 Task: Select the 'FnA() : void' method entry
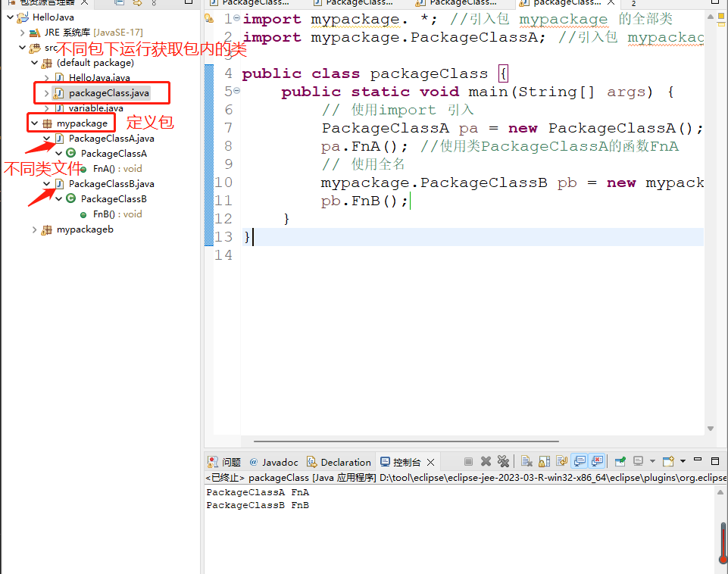coord(117,169)
